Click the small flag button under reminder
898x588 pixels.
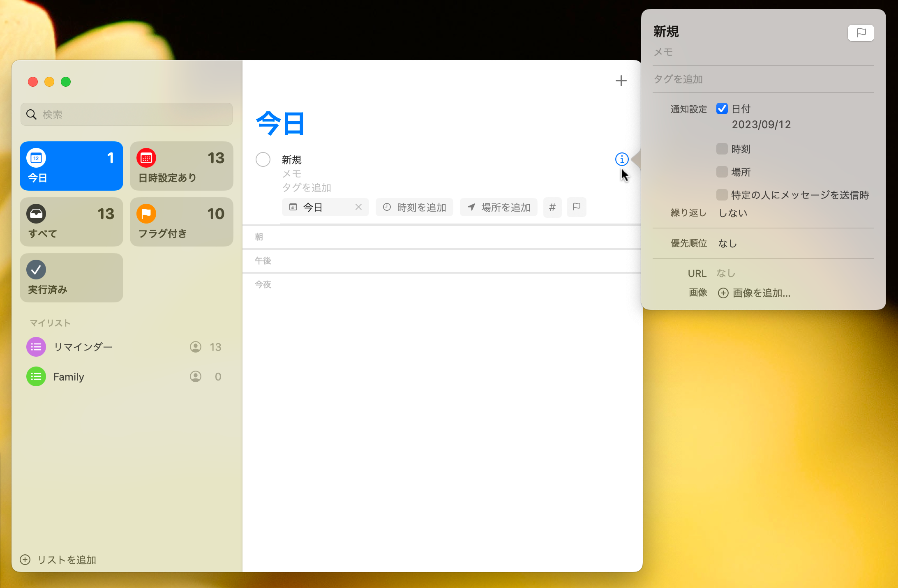coord(576,207)
